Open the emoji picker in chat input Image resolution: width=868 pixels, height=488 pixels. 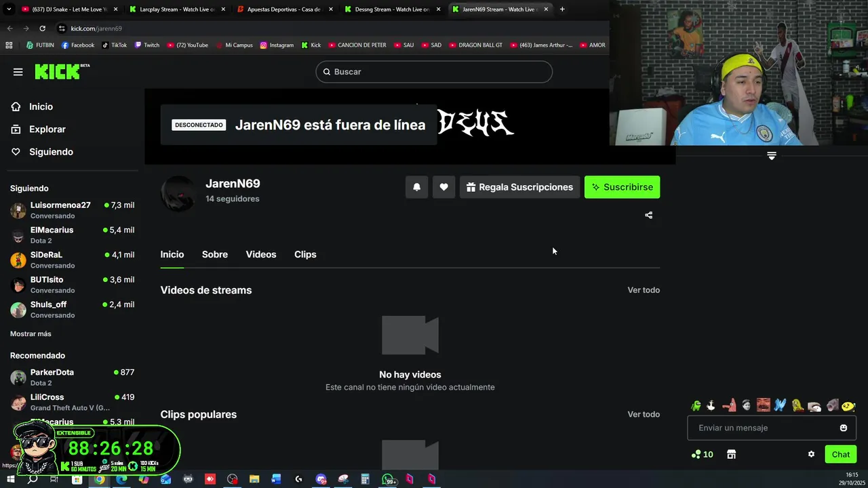844,428
